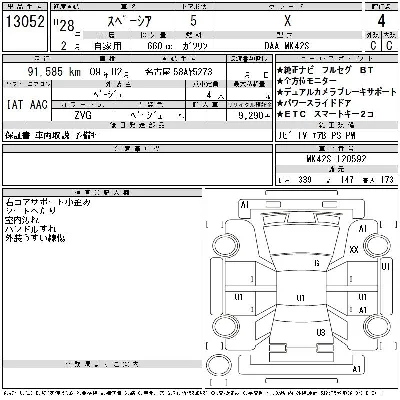Click the note 外装うすい線傷
Viewport: 400px width, 400px height.
coord(35,238)
